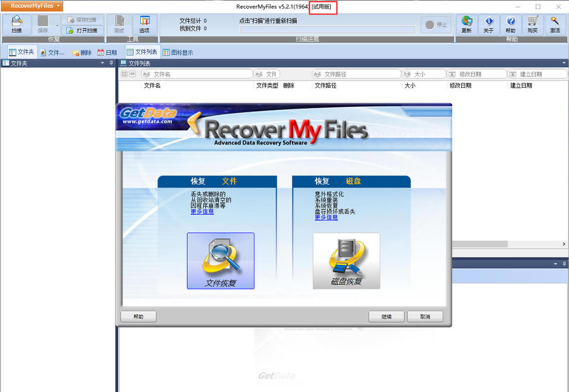Click the 文件路径 filter input field
569x392 pixels.
(356, 74)
